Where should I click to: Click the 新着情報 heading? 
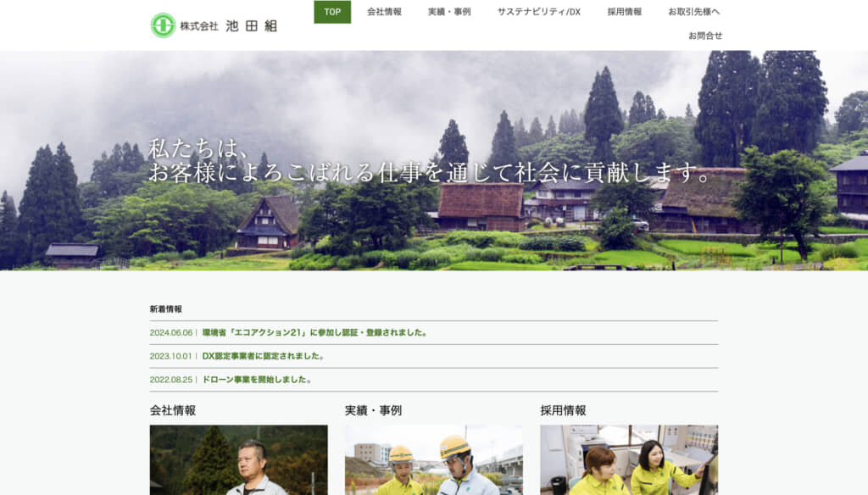(x=165, y=309)
